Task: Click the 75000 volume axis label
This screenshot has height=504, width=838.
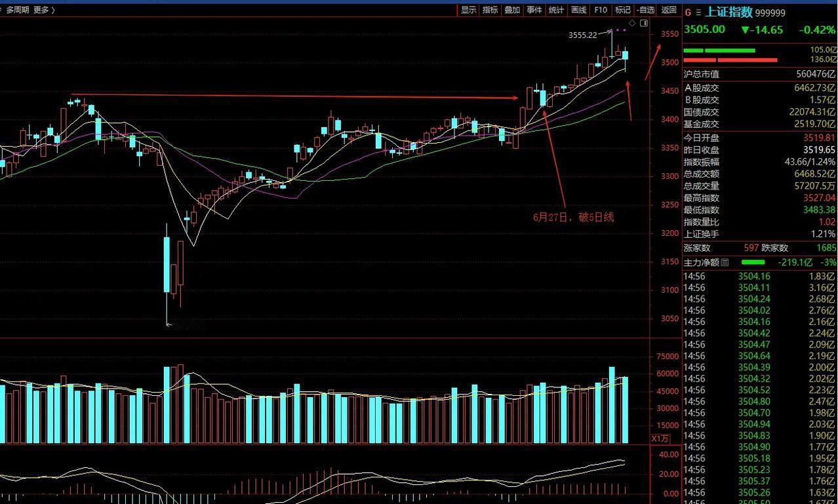Action: [x=667, y=357]
